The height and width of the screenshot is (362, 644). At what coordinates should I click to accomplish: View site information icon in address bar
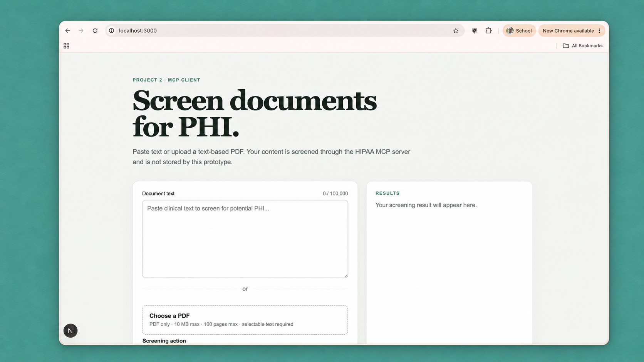[x=111, y=31]
